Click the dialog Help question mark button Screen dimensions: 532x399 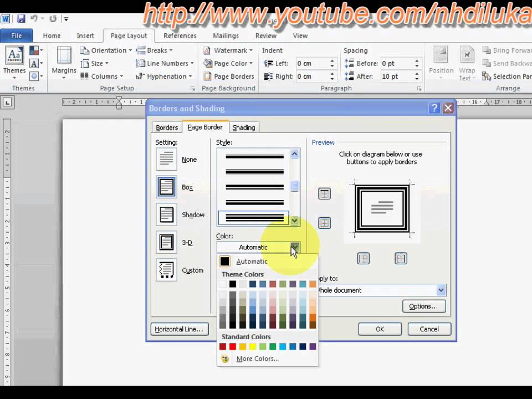point(434,108)
